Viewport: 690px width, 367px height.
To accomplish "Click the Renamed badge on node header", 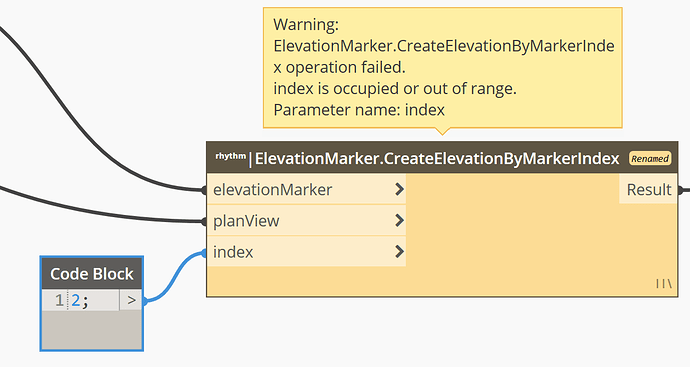I will [x=650, y=158].
